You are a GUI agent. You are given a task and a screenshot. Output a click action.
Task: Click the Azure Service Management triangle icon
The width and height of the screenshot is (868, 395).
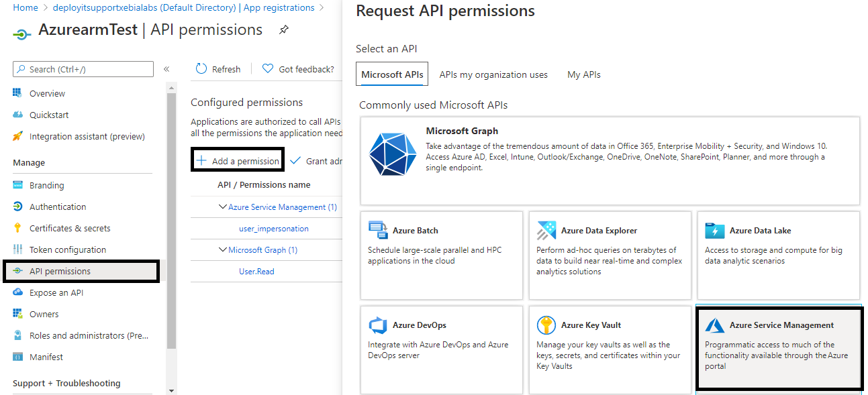pos(715,325)
